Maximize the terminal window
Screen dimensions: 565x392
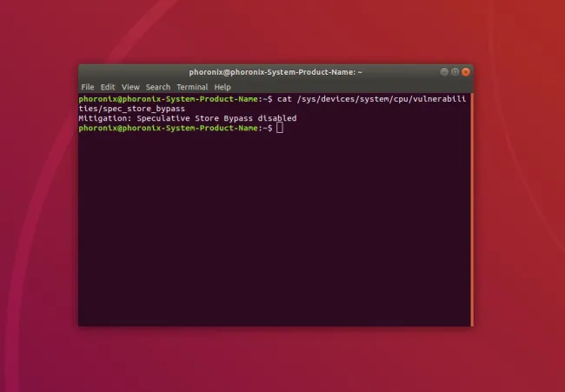pos(455,72)
